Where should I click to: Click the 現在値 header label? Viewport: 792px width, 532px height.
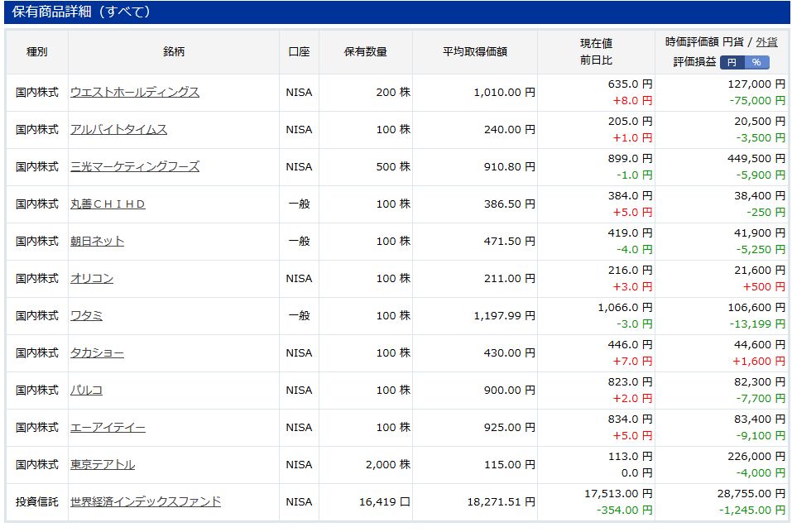coord(596,43)
